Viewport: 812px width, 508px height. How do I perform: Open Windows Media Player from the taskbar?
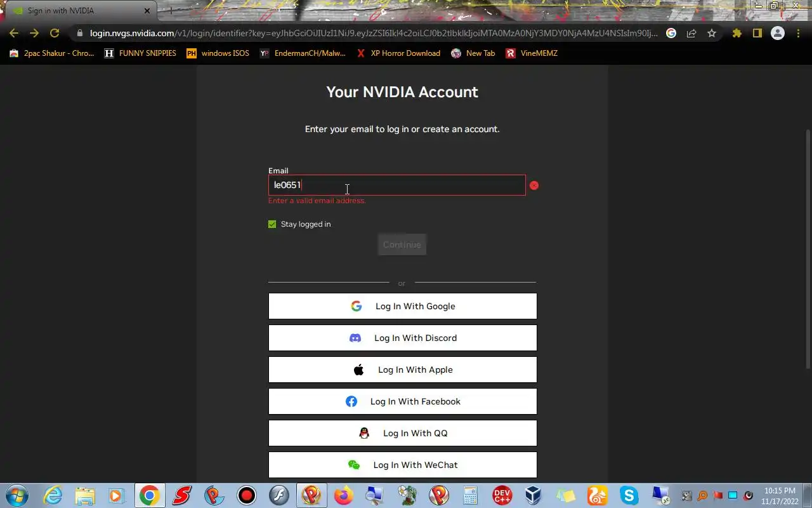(116, 495)
